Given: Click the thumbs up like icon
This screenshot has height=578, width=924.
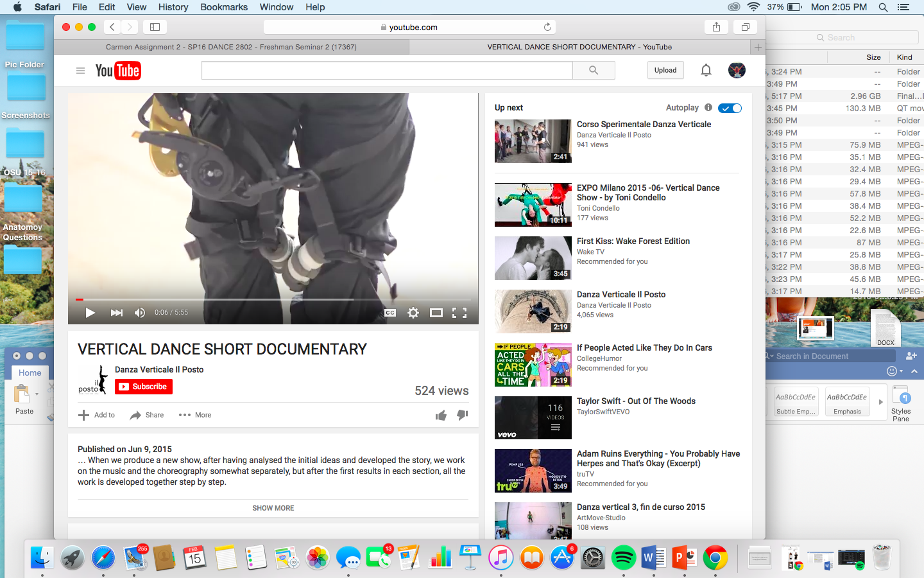Looking at the screenshot, I should (x=441, y=416).
